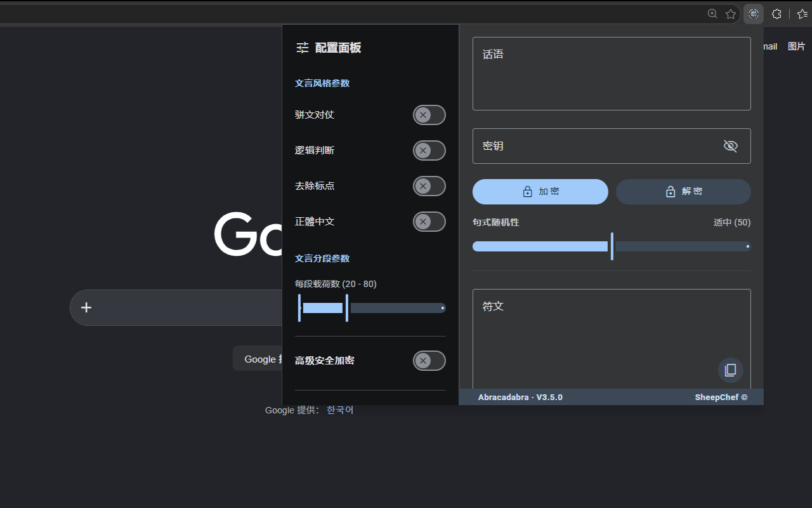Enable the 高级安全加密 switch
This screenshot has height=508, width=812.
(429, 361)
